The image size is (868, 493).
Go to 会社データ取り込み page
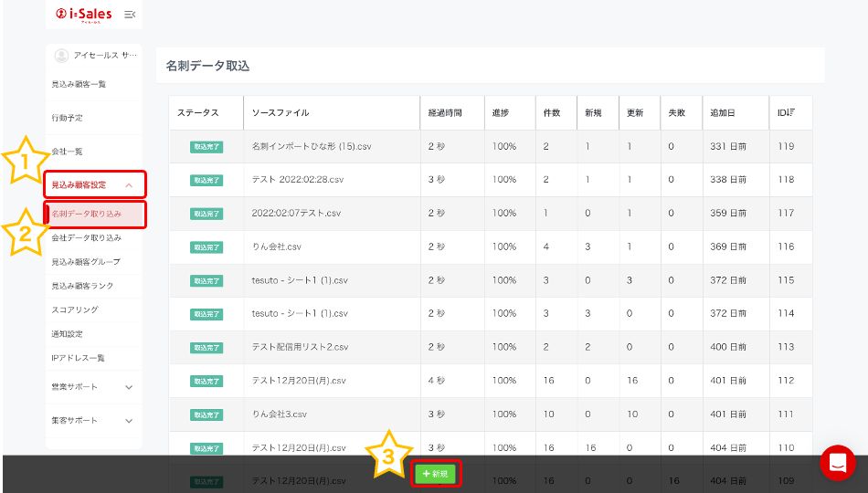[86, 238]
